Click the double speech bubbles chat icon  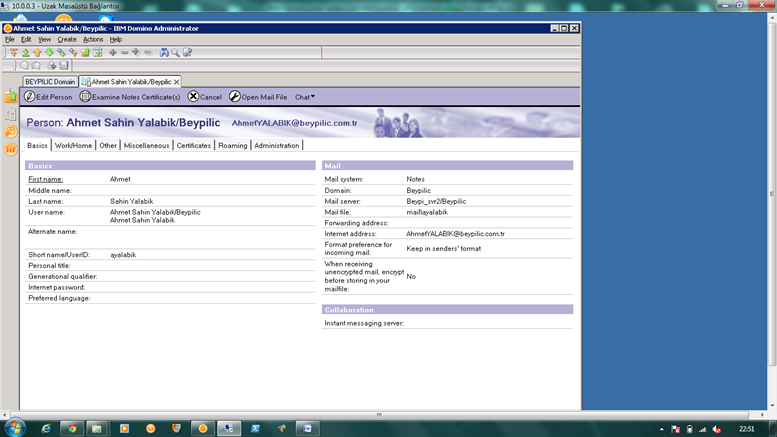[x=36, y=65]
